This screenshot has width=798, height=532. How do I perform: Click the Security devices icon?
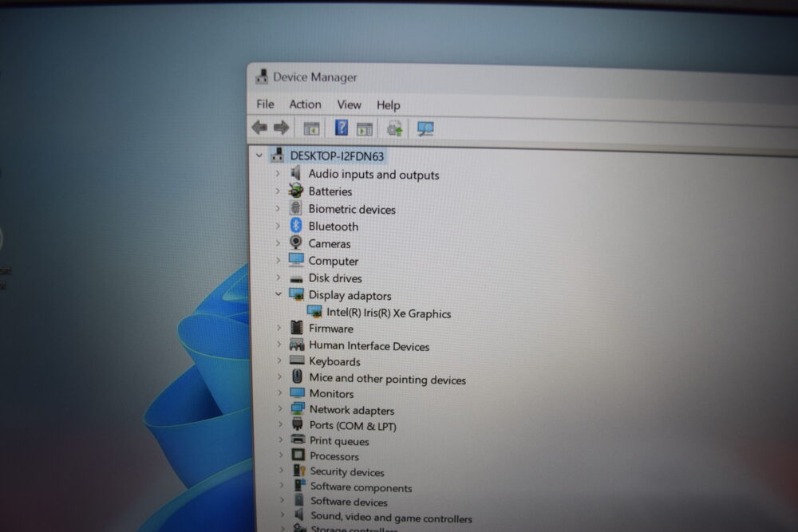pos(299,471)
